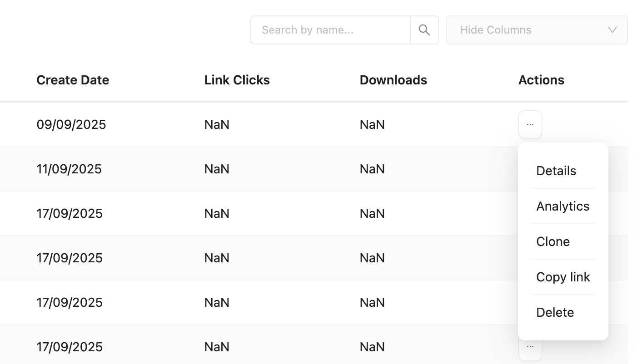Click the Link Clicks NaN in 09/09/2025 row
The height and width of the screenshot is (364, 637).
217,125
